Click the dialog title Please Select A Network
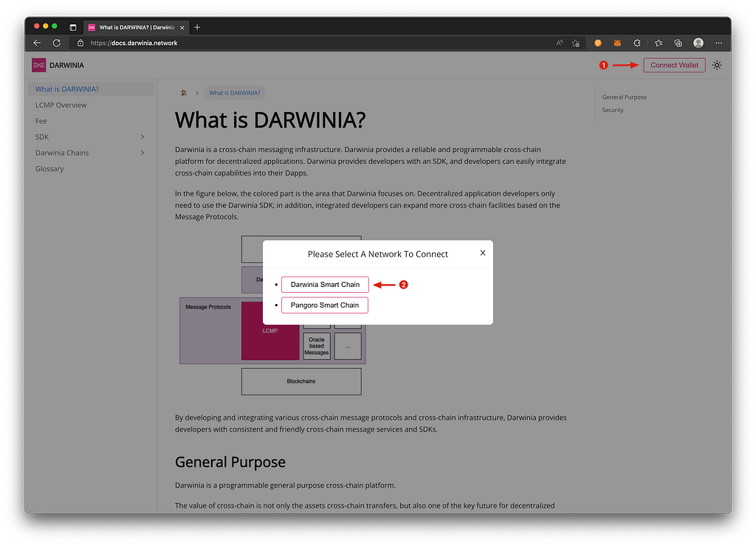The width and height of the screenshot is (756, 546). 377,254
